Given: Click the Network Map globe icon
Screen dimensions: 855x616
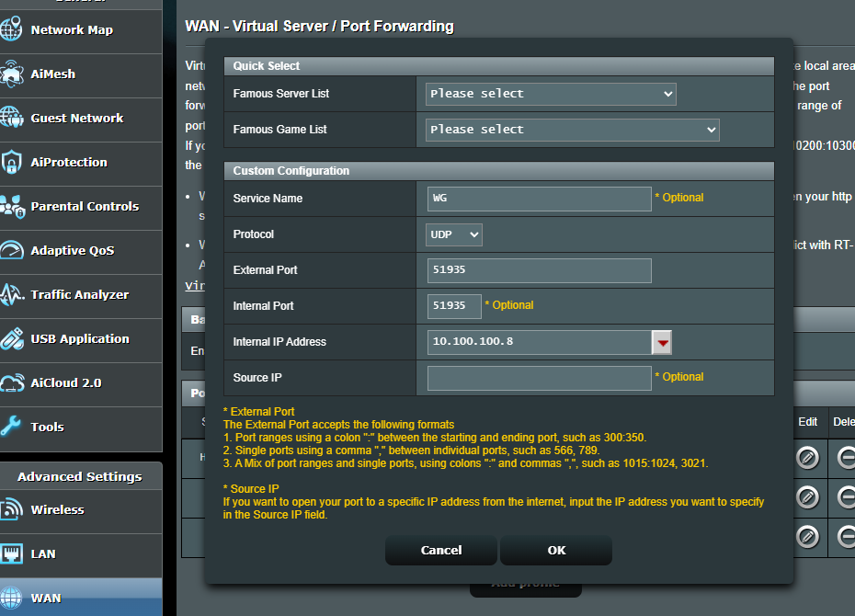Looking at the screenshot, I should [x=11, y=29].
